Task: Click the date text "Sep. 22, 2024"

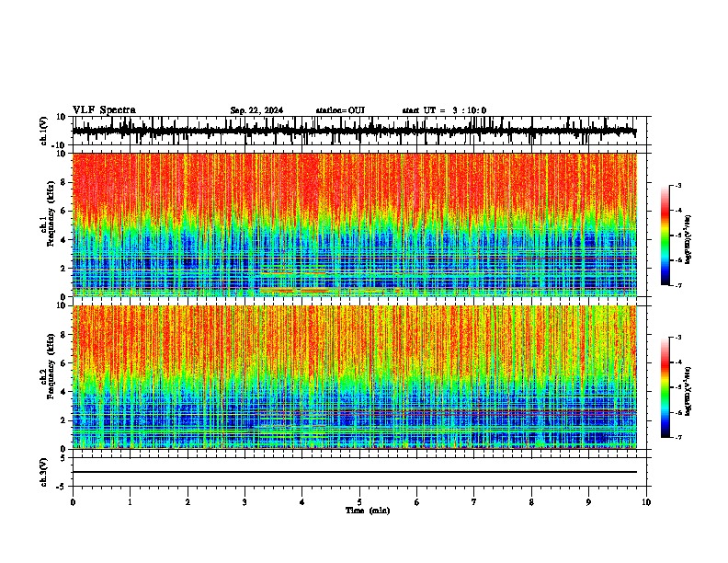Action: [256, 110]
